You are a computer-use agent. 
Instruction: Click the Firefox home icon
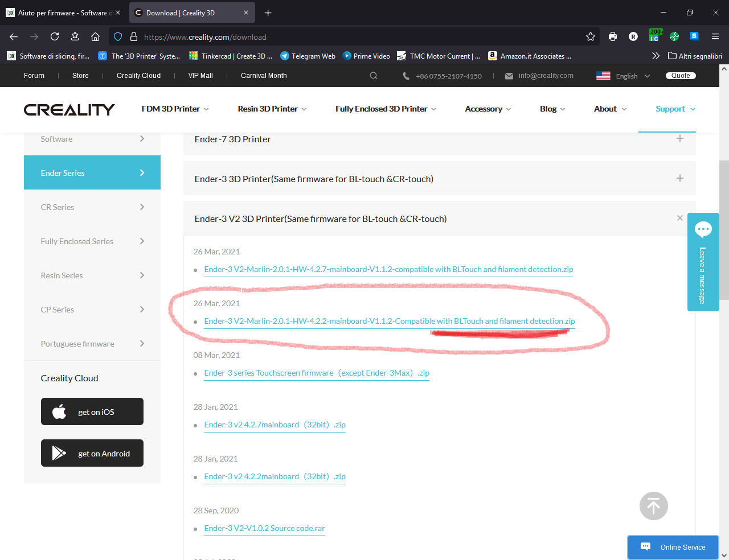95,37
